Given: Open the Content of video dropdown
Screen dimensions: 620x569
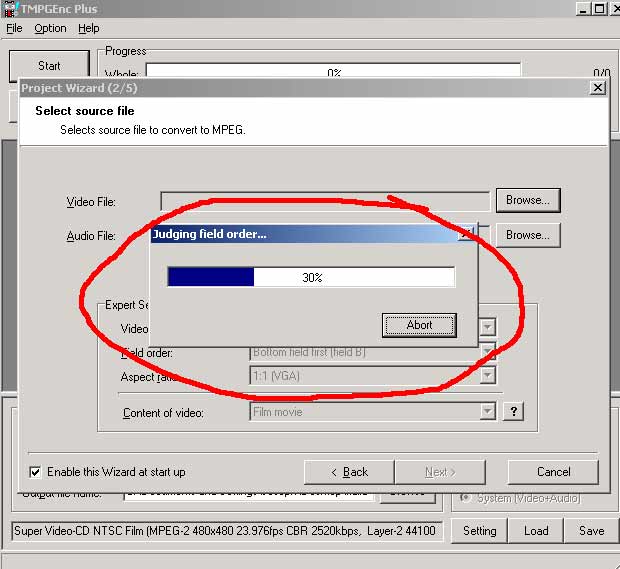Looking at the screenshot, I should pos(488,412).
